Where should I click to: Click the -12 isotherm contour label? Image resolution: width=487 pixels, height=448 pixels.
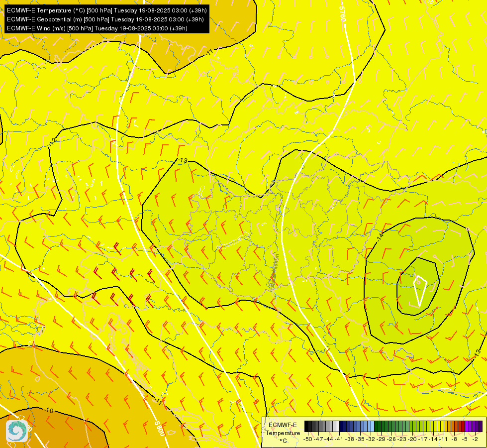pos(53,141)
